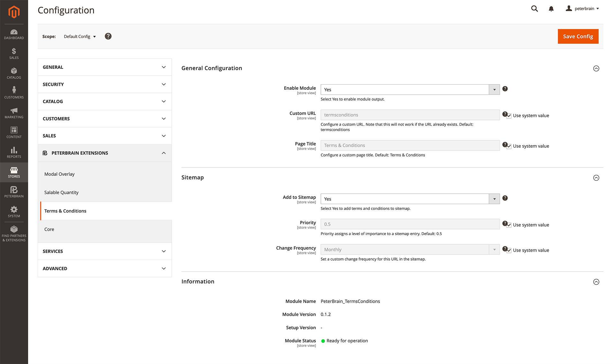Select Modal Overlay settings tab
This screenshot has height=364, width=613.
[x=59, y=174]
